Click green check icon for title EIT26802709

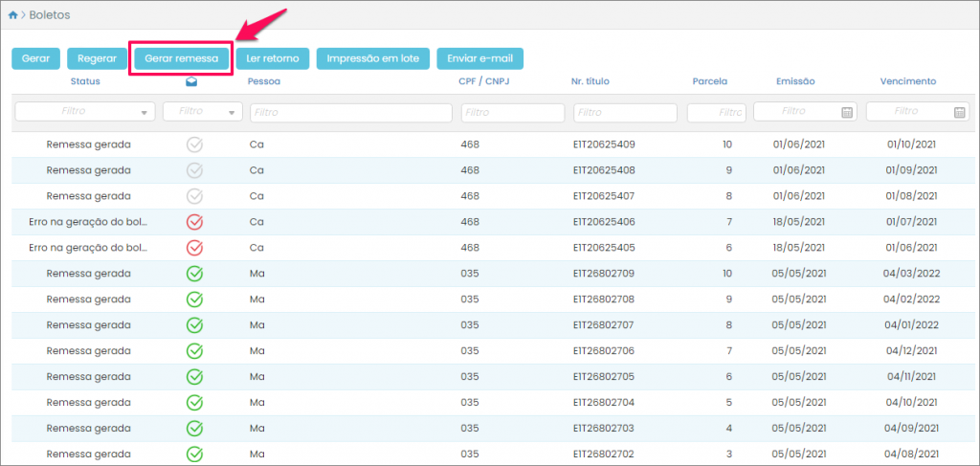pyautogui.click(x=194, y=274)
